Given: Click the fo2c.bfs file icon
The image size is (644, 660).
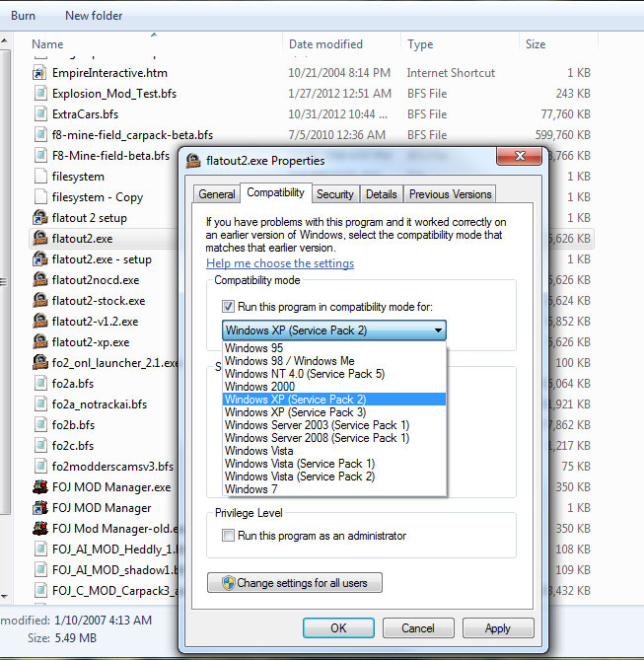Looking at the screenshot, I should tap(40, 445).
